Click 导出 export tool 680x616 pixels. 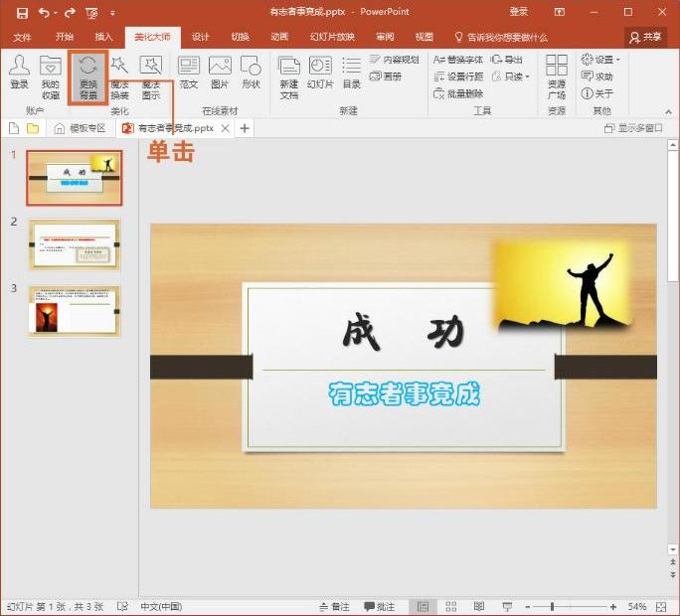[x=507, y=60]
